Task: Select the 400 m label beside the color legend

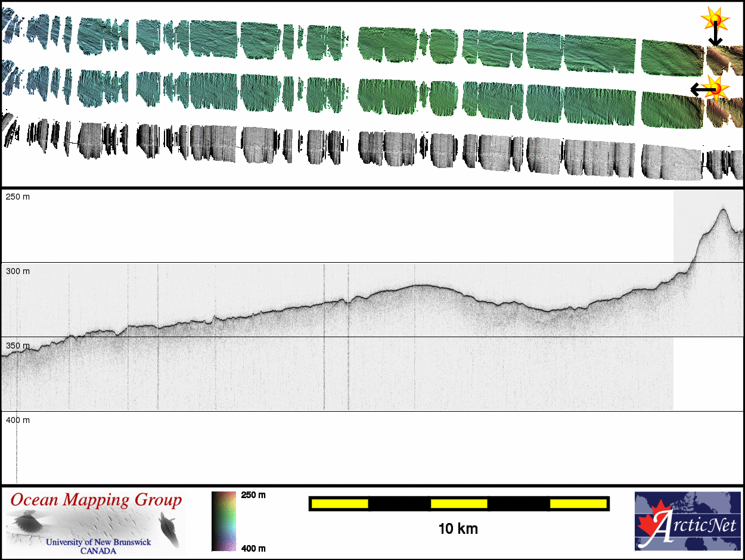Action: click(x=253, y=548)
